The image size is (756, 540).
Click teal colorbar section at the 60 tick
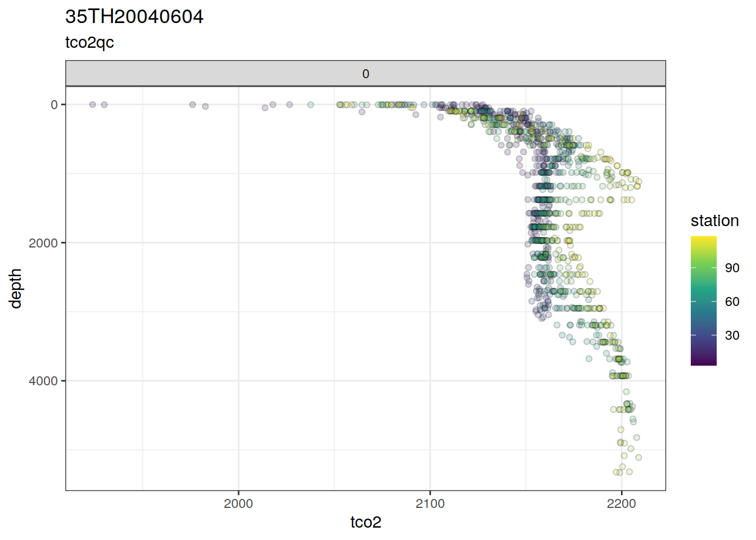point(704,301)
